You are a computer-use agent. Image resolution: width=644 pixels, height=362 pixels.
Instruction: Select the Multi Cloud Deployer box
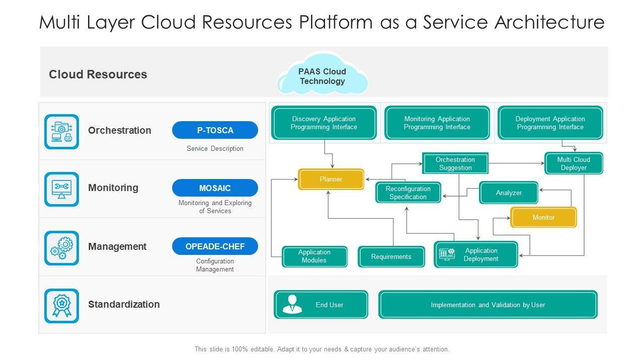(574, 163)
